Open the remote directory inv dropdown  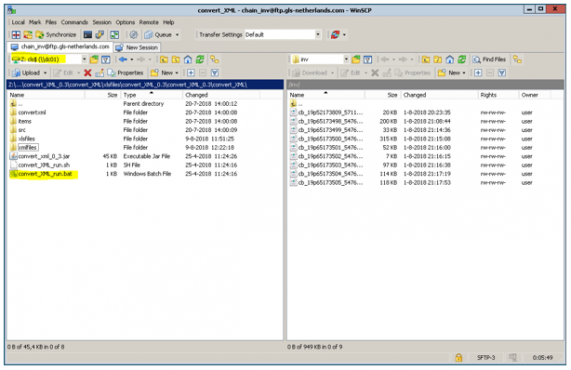[346, 59]
